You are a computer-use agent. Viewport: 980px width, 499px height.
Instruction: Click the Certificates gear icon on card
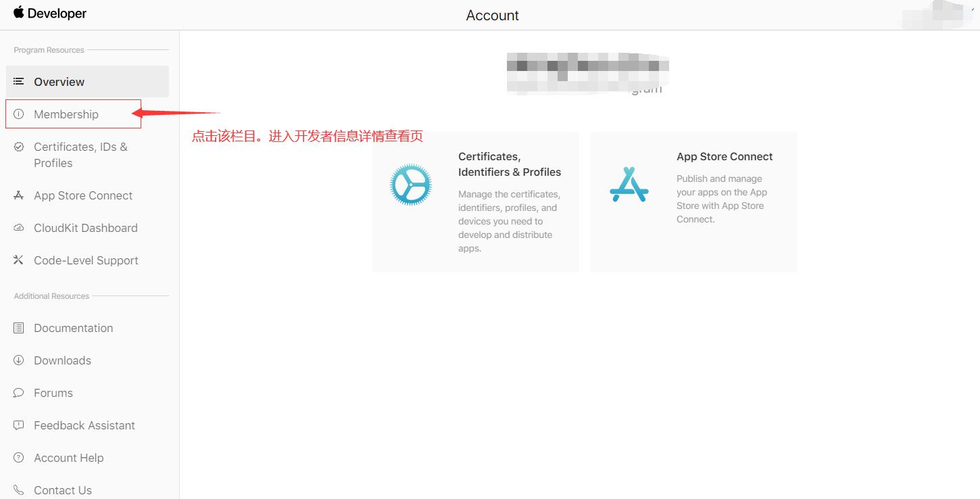pos(410,185)
